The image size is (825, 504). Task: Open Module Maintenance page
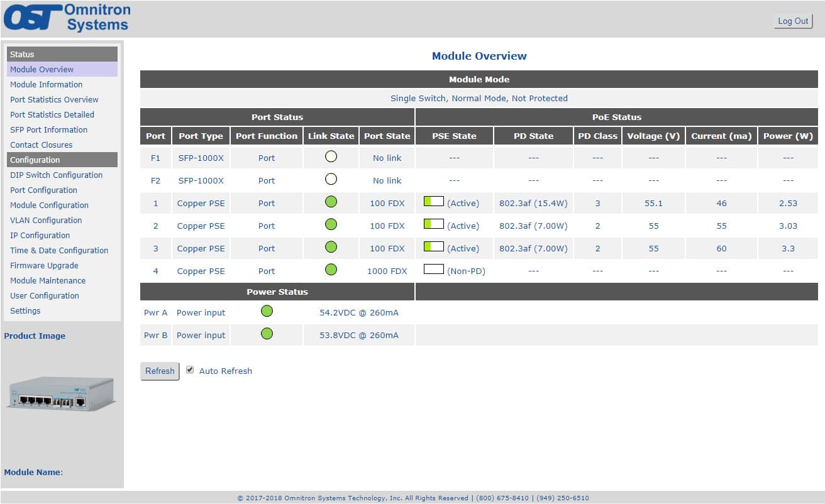point(48,280)
